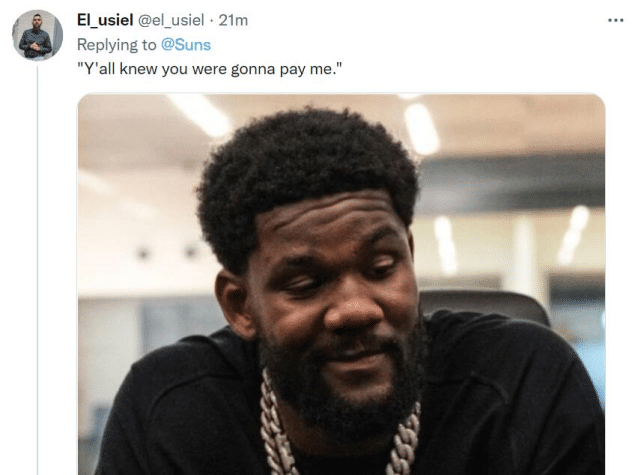641x475 pixels.
Task: Open El_usiel's profile avatar picture
Action: point(37,36)
